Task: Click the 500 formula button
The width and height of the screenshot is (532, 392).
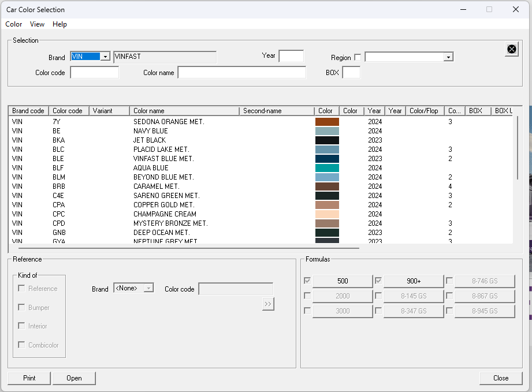Action: coord(343,281)
